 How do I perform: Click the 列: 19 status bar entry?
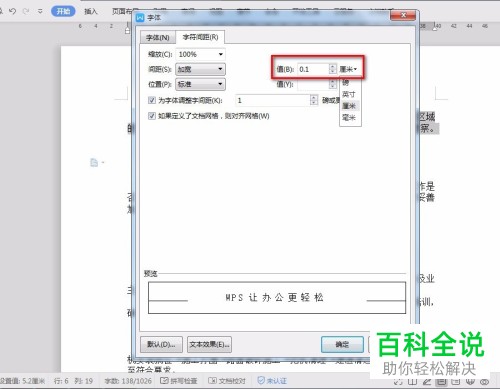84,381
